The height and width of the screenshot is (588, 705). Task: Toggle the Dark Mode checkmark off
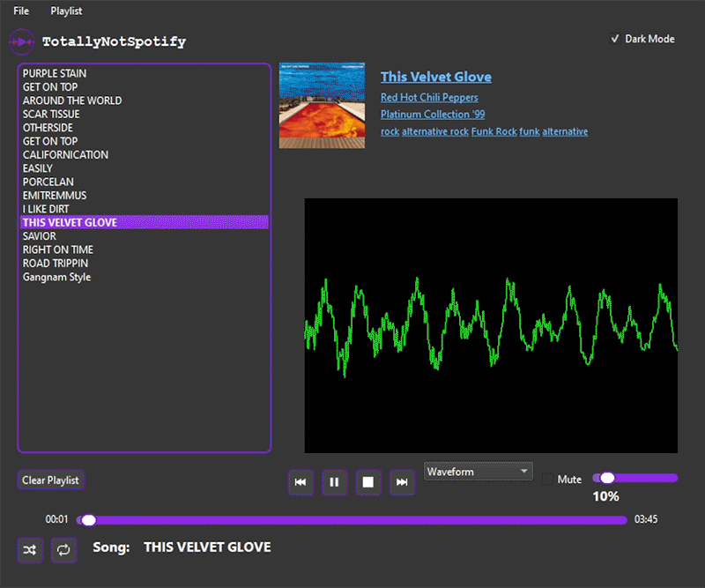616,39
